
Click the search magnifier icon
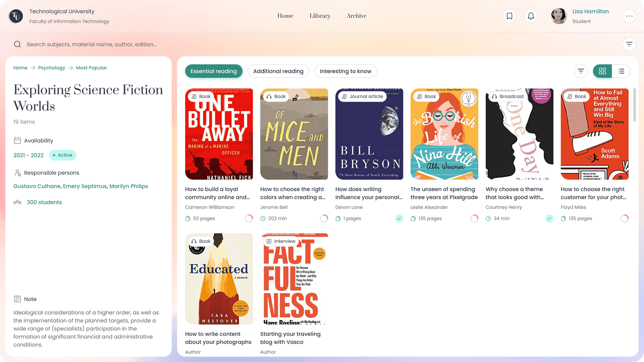(17, 44)
